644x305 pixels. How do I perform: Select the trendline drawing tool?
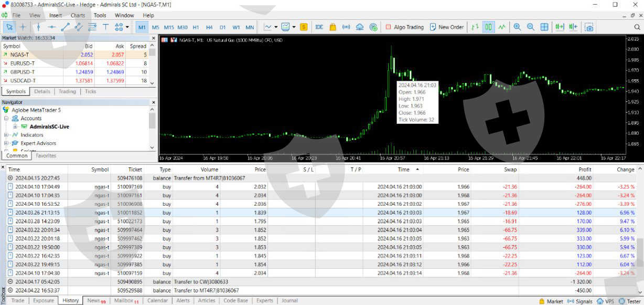[66, 27]
